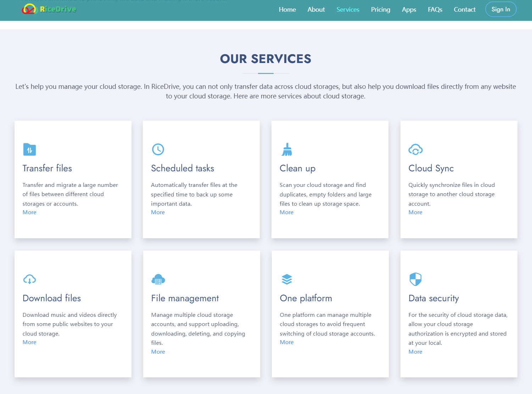This screenshot has height=394, width=532.
Task: Open the About menu item
Action: 316,10
